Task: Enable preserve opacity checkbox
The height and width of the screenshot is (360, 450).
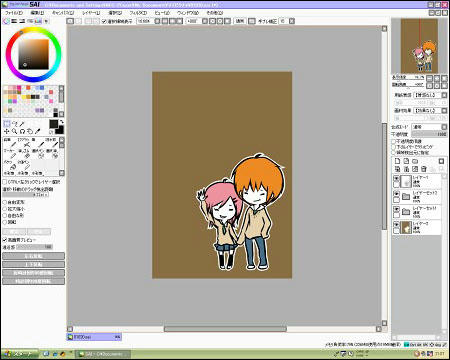Action: click(x=394, y=141)
